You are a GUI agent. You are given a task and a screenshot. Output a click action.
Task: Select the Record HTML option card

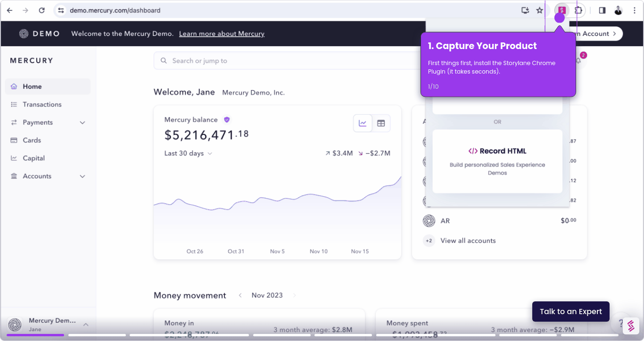point(497,161)
